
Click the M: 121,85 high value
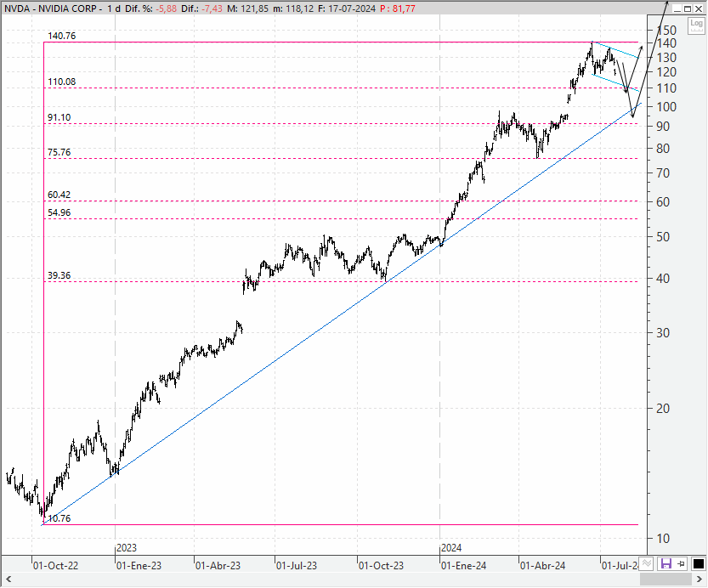pos(248,8)
